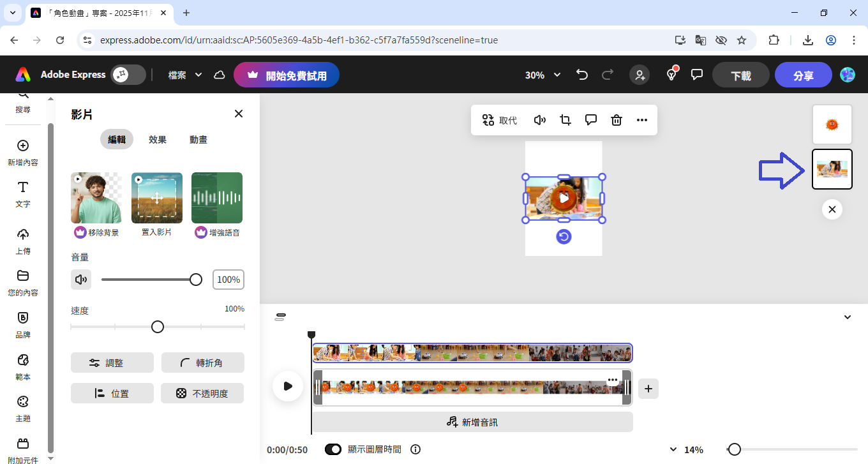Mute video using the volume speaker icon
This screenshot has width=868, height=464.
tap(540, 120)
